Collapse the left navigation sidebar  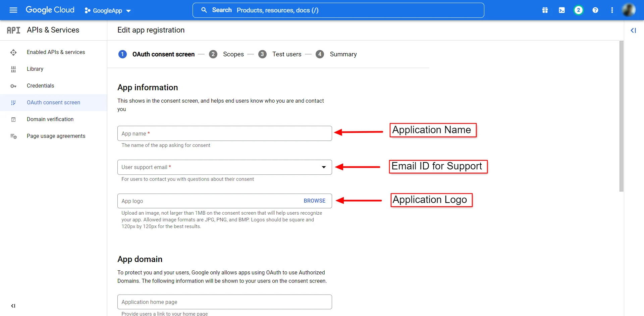point(13,306)
